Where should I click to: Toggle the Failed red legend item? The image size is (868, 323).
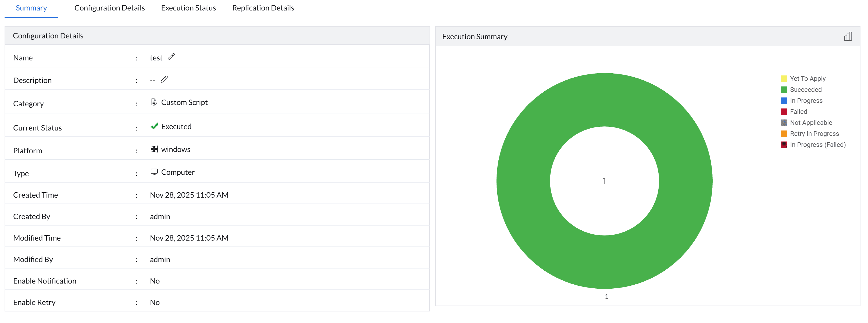[x=798, y=111]
